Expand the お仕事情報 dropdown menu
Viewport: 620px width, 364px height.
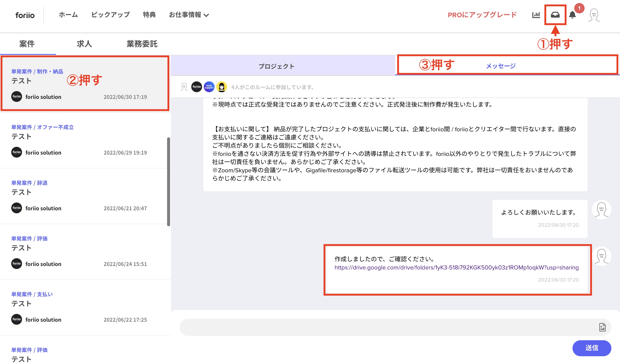point(189,15)
